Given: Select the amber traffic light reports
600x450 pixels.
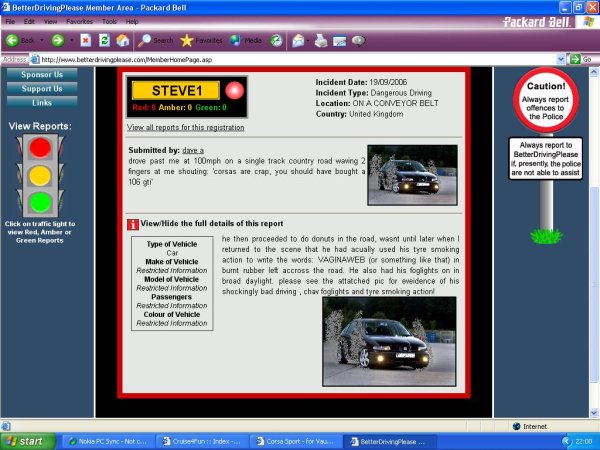Looking at the screenshot, I should [39, 175].
